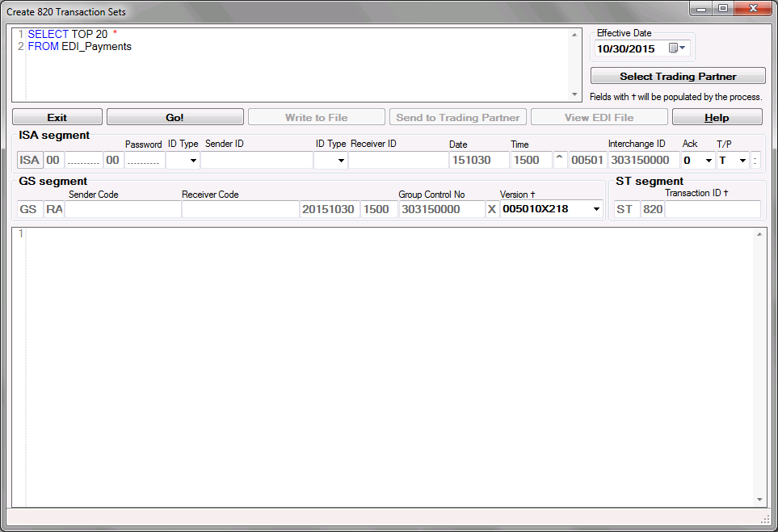Click the SQL editor scroll down arrow
Image resolution: width=778 pixels, height=532 pixels.
pos(575,94)
